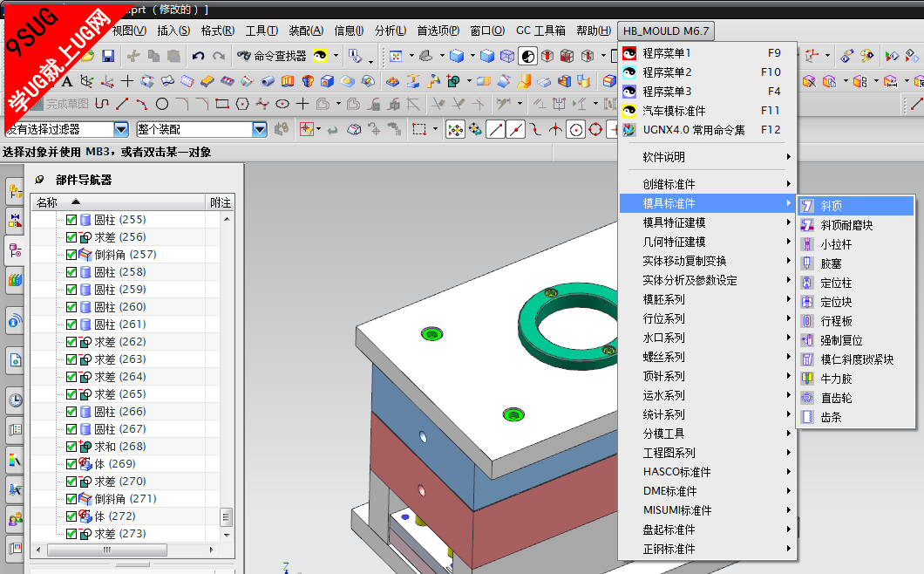Click the Copy icon in the toolbar

coord(153,56)
